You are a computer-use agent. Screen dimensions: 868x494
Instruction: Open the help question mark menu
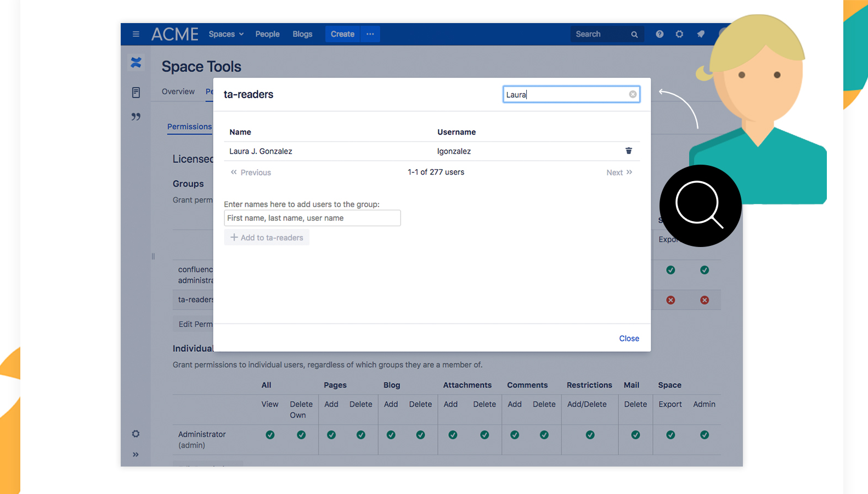[660, 34]
